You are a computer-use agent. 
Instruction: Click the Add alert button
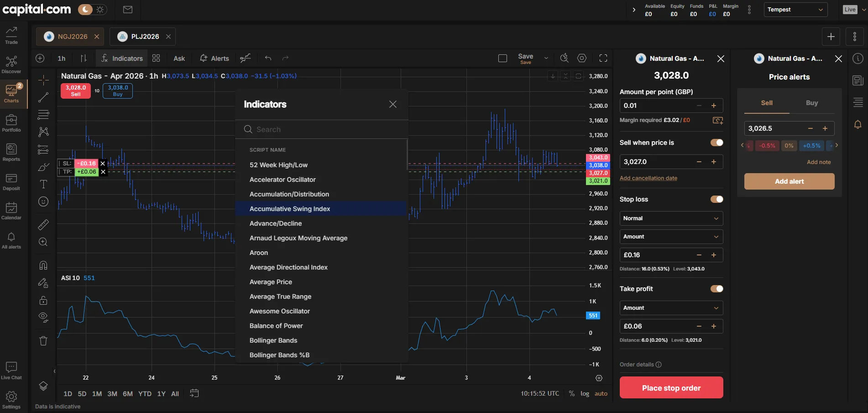(x=790, y=181)
